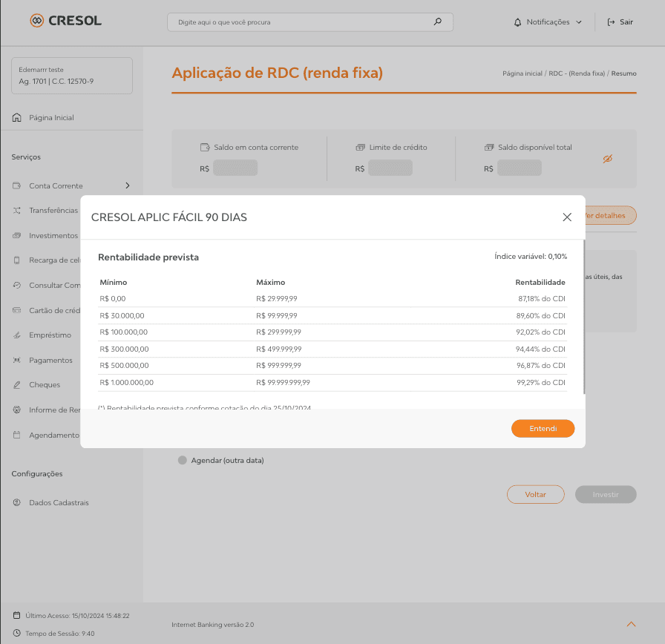
Task: Click the account info card Ag. 1701
Action: pyautogui.click(x=72, y=76)
